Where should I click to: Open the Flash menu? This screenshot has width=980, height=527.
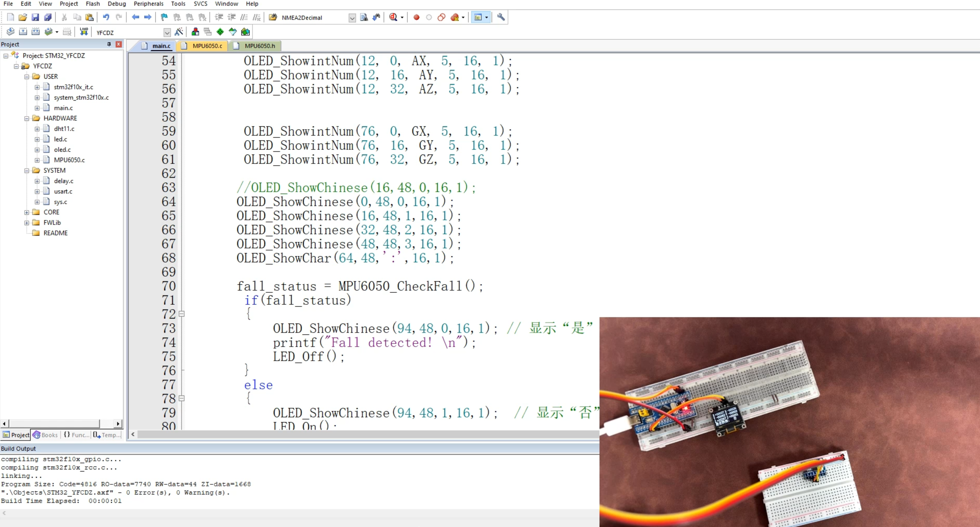93,4
